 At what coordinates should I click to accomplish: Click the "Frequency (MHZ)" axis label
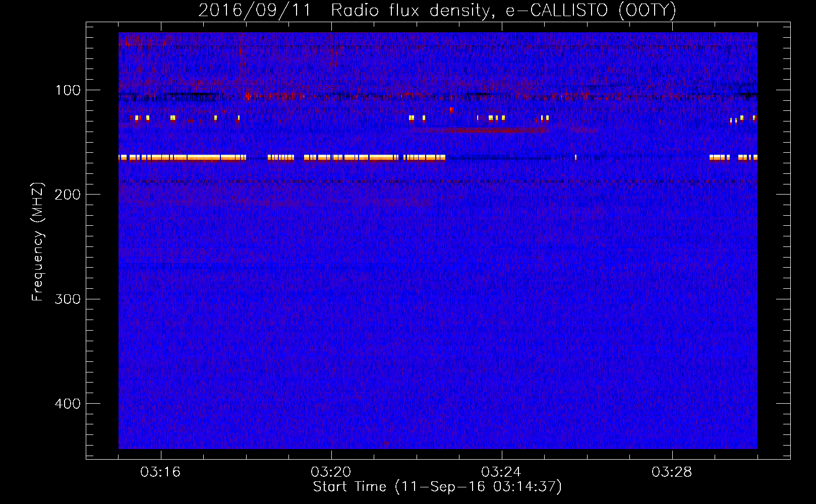coord(38,242)
